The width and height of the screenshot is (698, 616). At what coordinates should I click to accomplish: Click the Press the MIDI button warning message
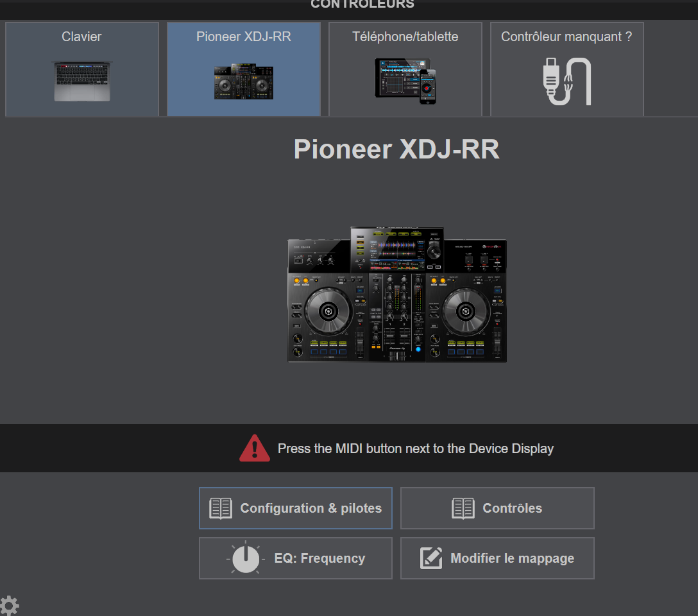pyautogui.click(x=415, y=449)
